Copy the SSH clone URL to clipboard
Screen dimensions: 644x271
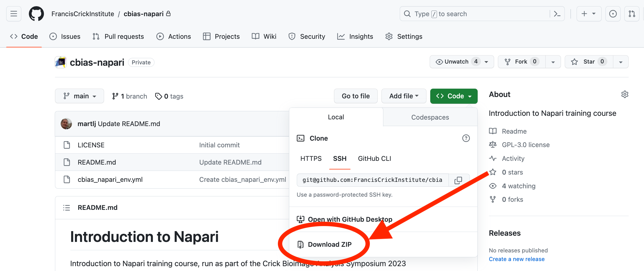459,180
